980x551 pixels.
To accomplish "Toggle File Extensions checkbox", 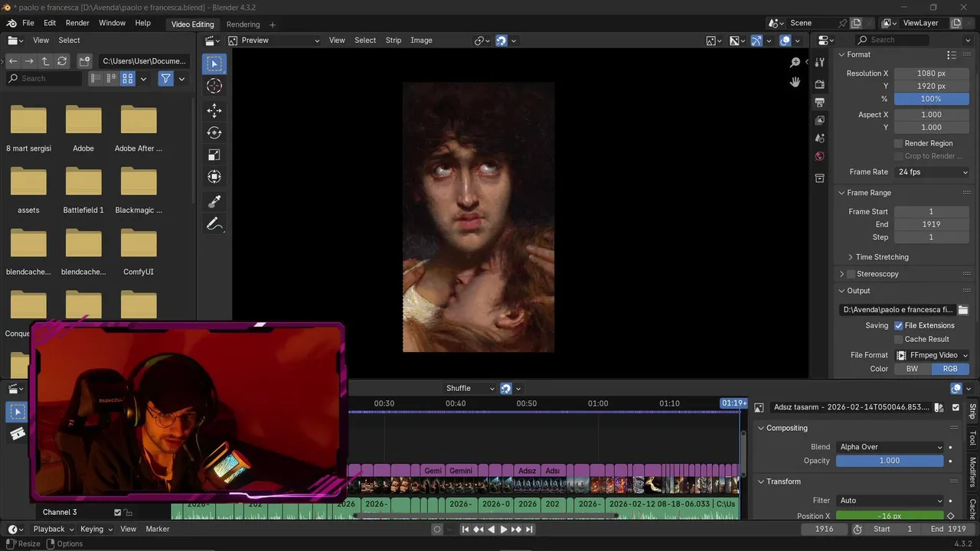I will click(x=899, y=325).
